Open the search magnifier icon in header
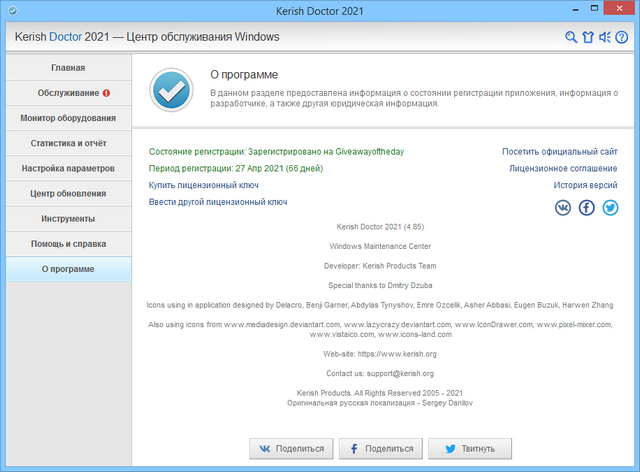 (571, 37)
